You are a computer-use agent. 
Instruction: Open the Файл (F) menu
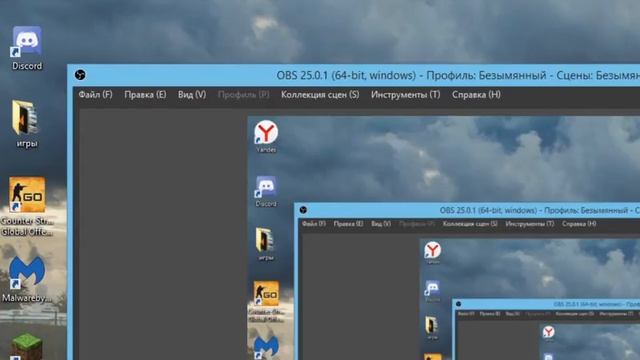coord(95,95)
